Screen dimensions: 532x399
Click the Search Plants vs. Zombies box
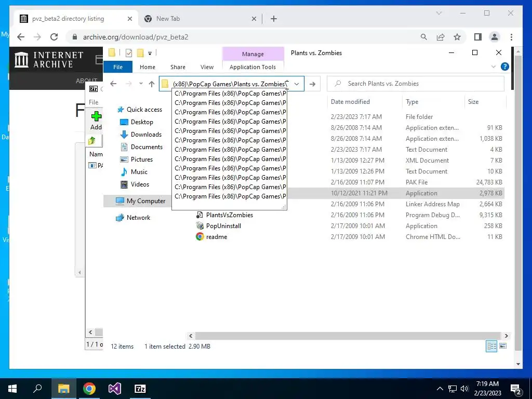point(415,84)
